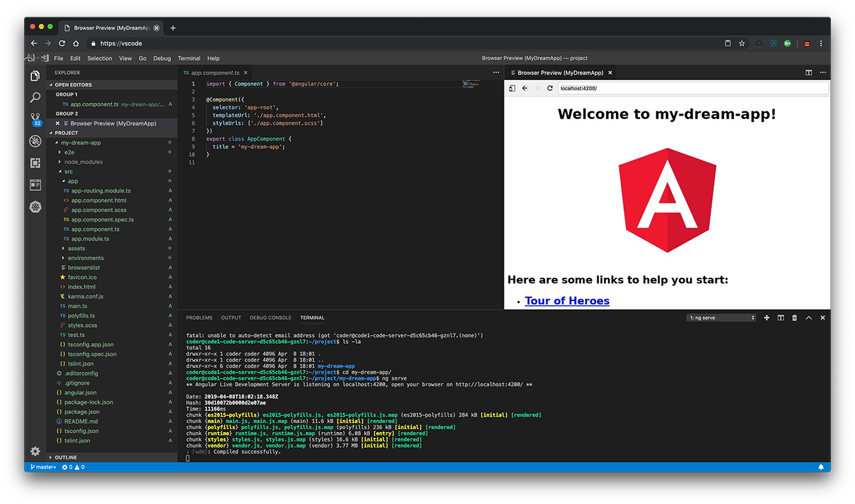This screenshot has height=504, width=855.
Task: Click the Kubernetes icon in the sidebar
Action: [x=35, y=207]
